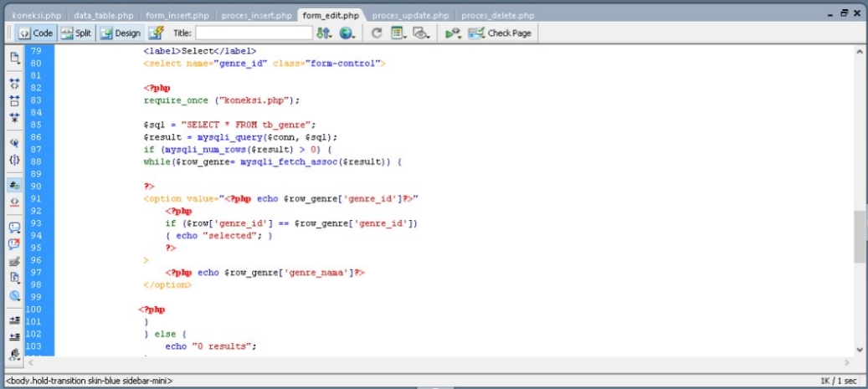Click the Move or Convert CSS icon
The image size is (868, 389).
coord(14,295)
